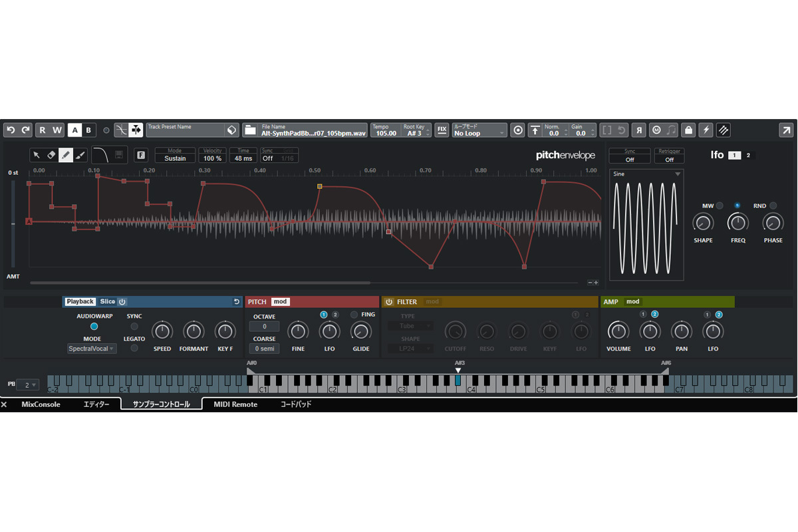Switch to the MixConsole tab
The height and width of the screenshot is (532, 798).
tap(41, 404)
